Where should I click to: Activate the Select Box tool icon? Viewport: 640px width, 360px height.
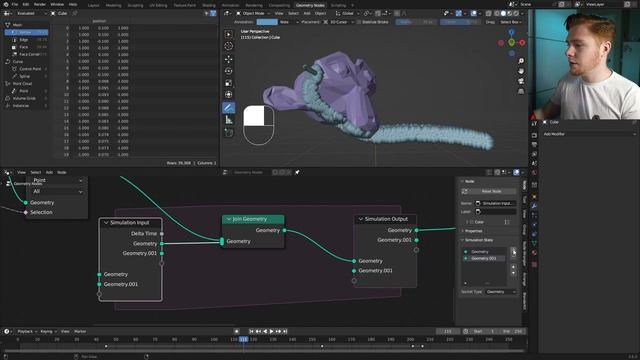(x=229, y=34)
